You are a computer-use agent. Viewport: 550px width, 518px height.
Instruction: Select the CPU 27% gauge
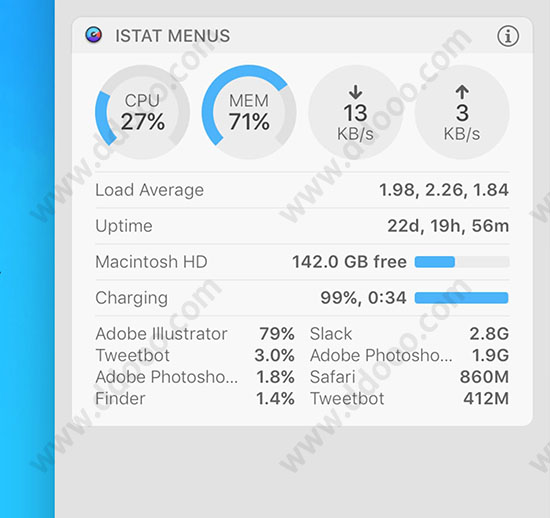pyautogui.click(x=142, y=112)
